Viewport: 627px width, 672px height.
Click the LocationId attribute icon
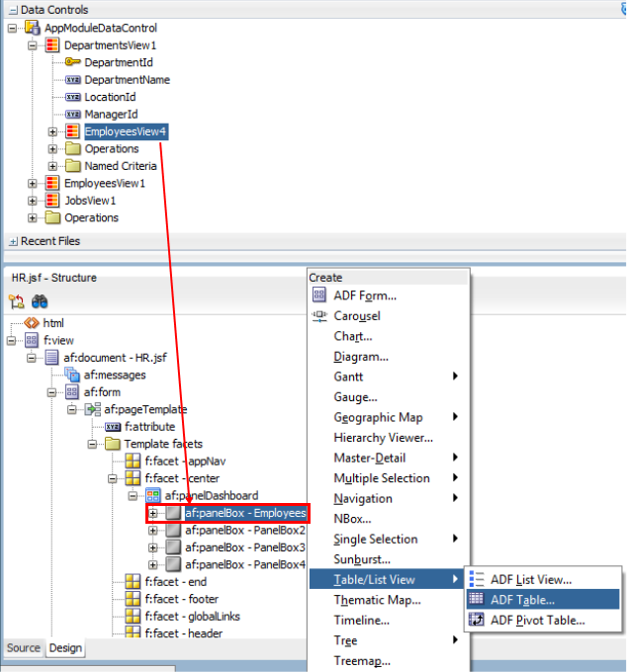(72, 97)
